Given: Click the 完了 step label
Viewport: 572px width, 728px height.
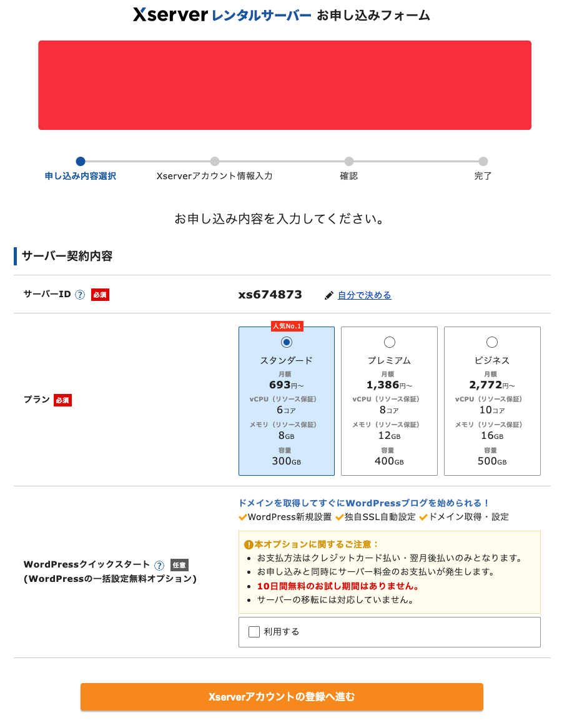Looking at the screenshot, I should click(483, 176).
